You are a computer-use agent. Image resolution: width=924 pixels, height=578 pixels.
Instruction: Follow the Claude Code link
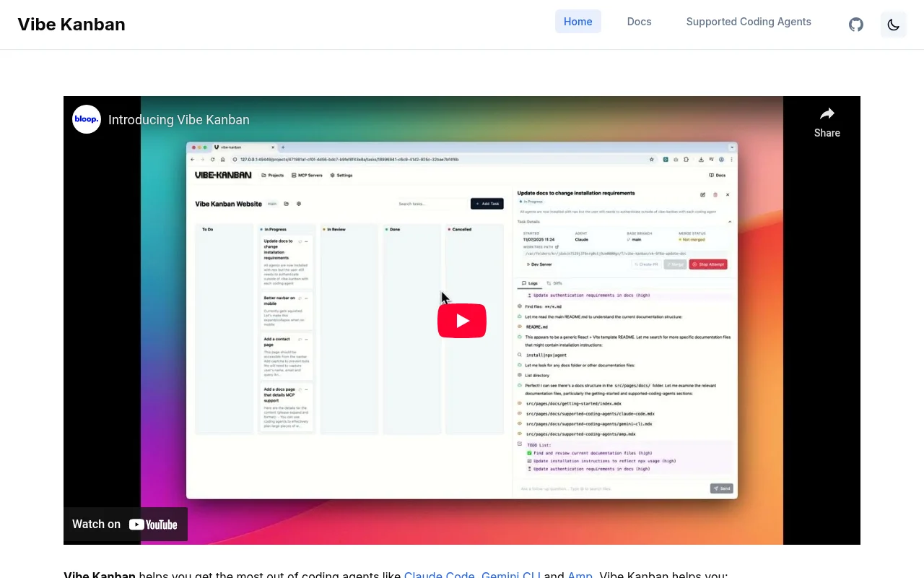tap(439, 574)
